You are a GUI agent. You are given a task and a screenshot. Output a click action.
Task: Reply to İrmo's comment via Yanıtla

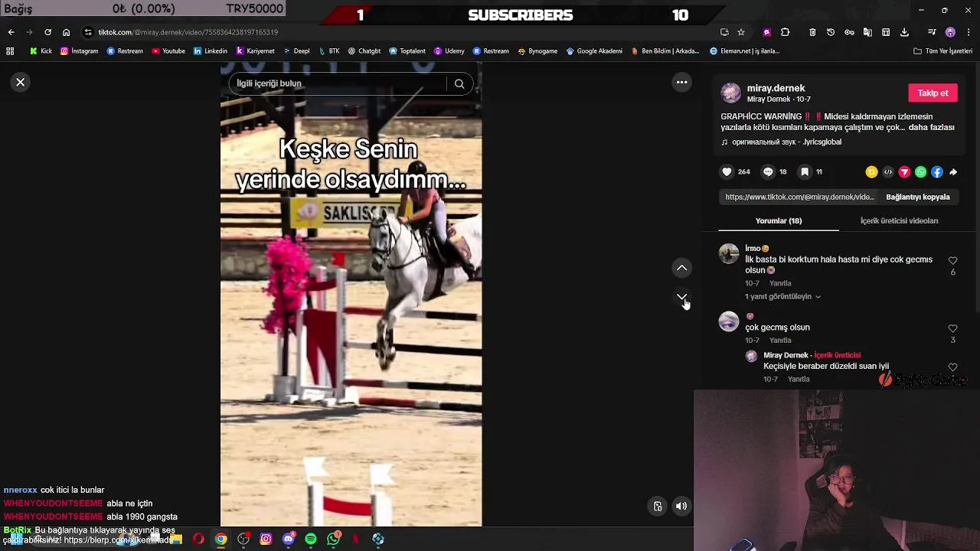pos(780,283)
